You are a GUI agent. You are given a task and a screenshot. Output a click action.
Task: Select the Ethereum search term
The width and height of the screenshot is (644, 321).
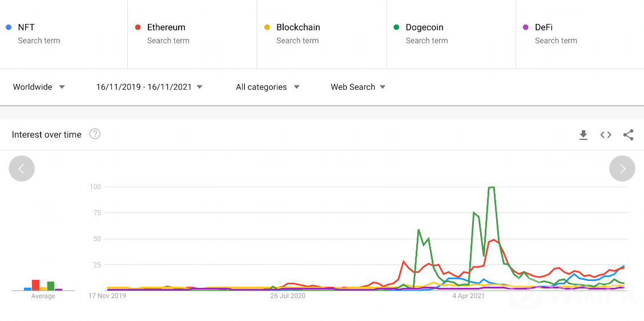(166, 27)
